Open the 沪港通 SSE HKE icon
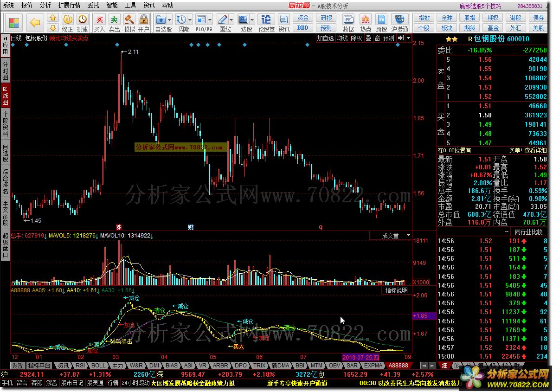Image resolution: width=553 pixels, height=392 pixels. click(x=399, y=23)
